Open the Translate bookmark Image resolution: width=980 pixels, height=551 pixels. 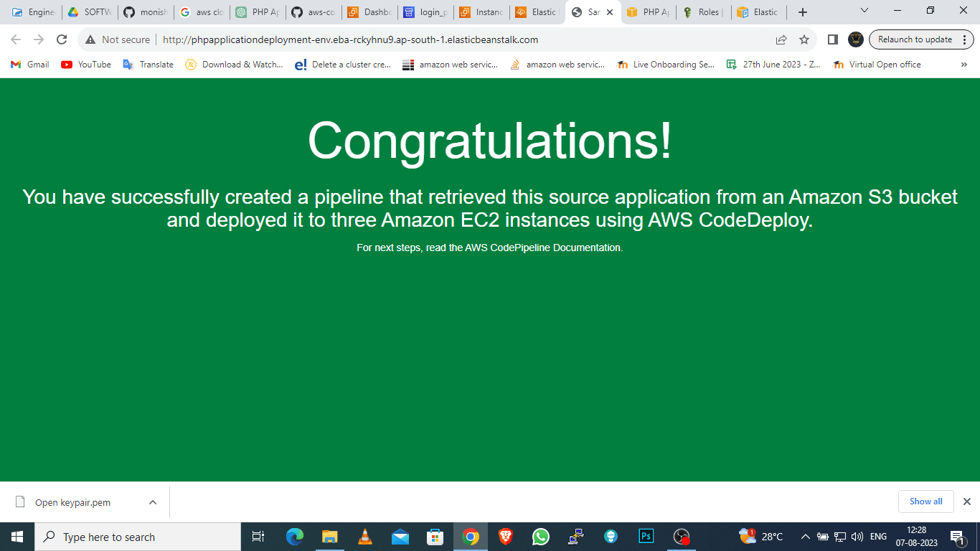click(149, 65)
